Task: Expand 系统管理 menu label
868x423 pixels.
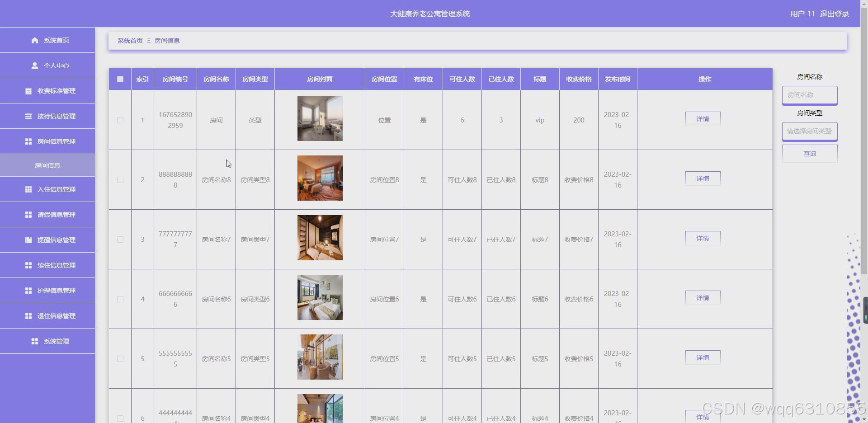Action: point(57,341)
